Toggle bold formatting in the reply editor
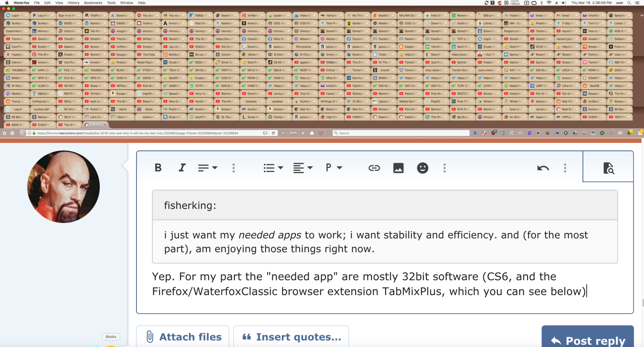 (158, 168)
